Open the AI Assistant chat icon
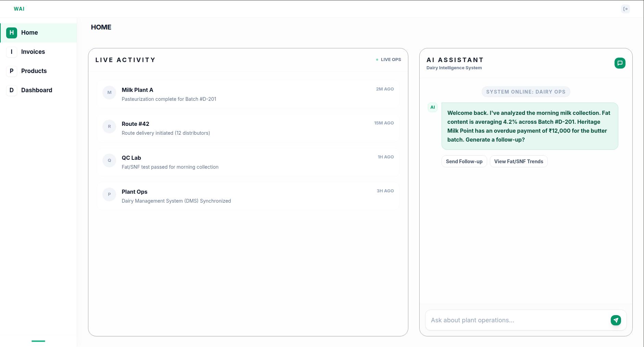 tap(620, 63)
